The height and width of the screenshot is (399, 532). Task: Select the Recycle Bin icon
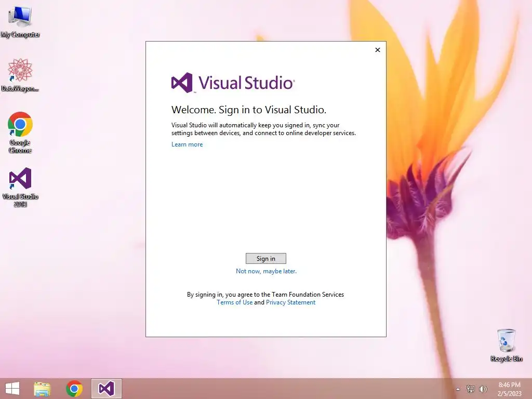tap(506, 345)
